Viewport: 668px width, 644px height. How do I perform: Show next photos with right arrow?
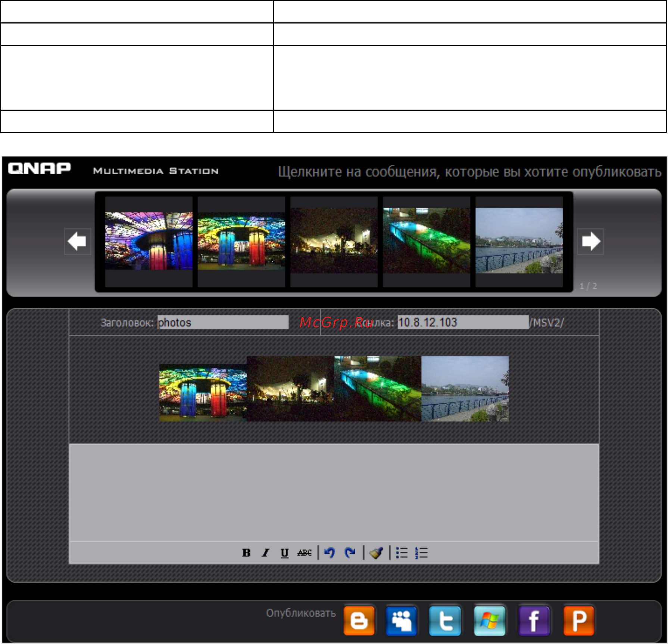pos(590,241)
